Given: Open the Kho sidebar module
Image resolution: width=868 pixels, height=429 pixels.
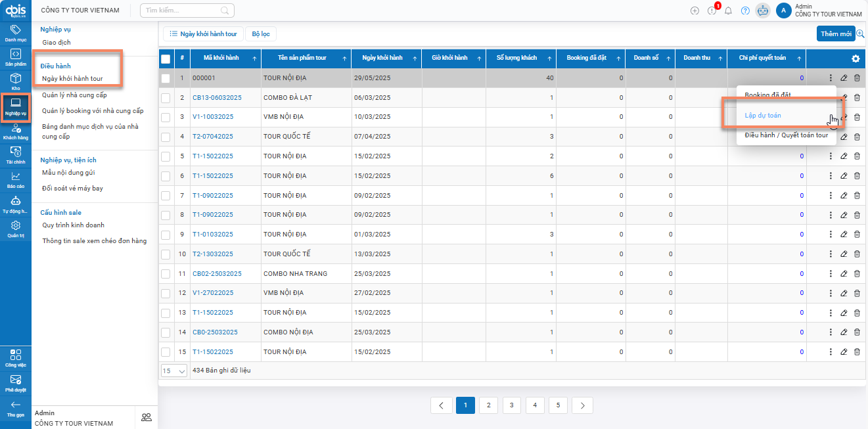Looking at the screenshot, I should pos(16,81).
